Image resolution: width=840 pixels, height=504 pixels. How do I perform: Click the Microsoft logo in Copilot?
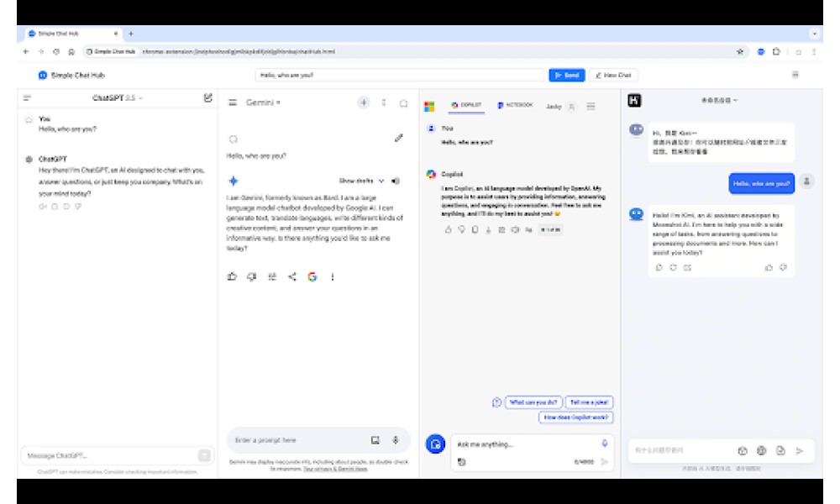click(429, 106)
